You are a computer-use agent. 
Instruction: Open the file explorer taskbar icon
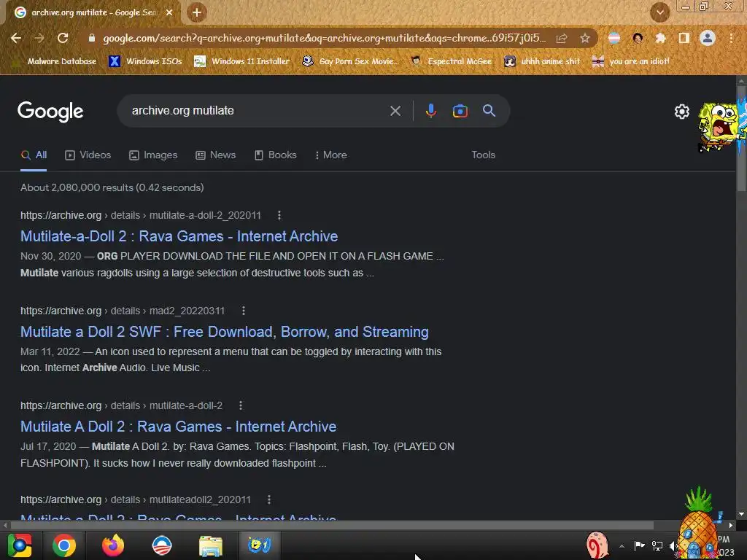(211, 545)
